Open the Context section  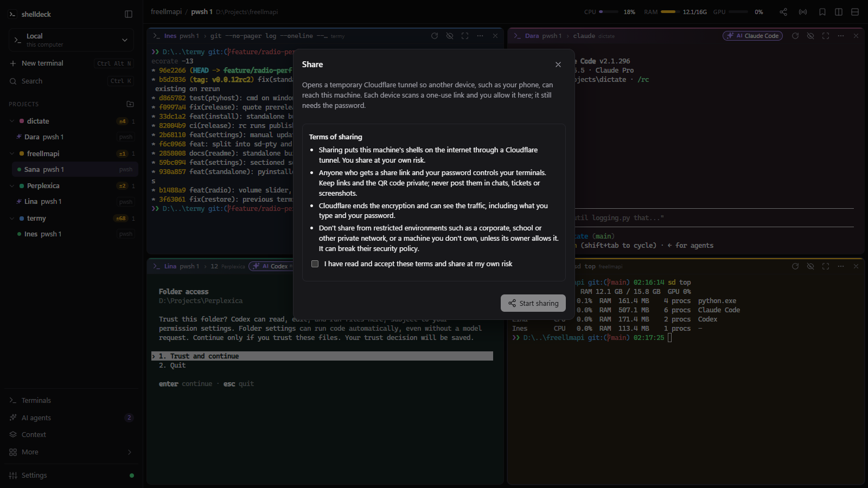pyautogui.click(x=71, y=435)
